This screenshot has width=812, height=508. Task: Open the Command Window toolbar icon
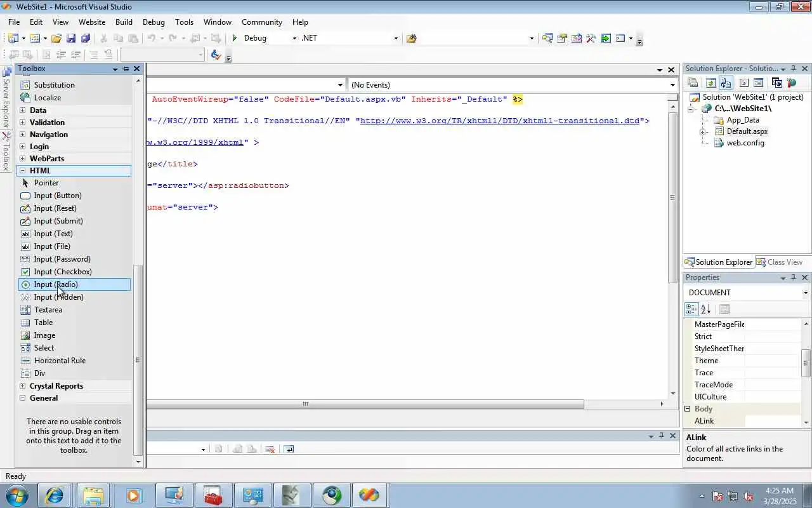pyautogui.click(x=620, y=38)
